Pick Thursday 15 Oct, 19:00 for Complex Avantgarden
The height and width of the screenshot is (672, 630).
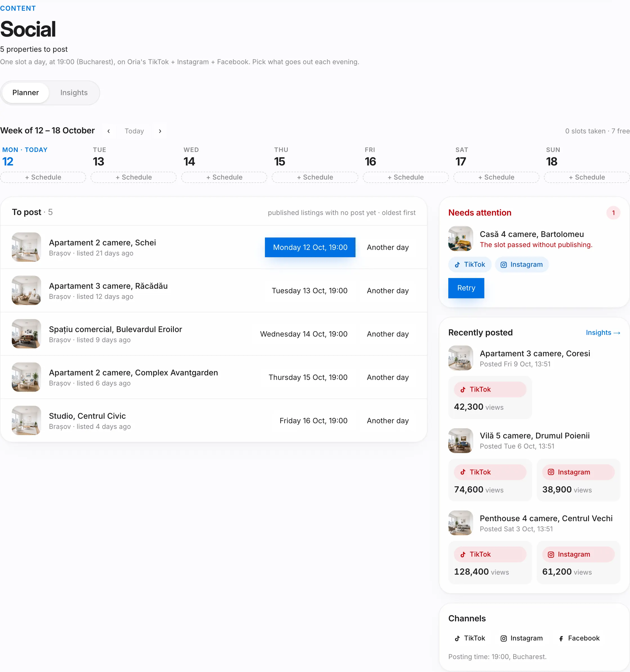point(308,377)
